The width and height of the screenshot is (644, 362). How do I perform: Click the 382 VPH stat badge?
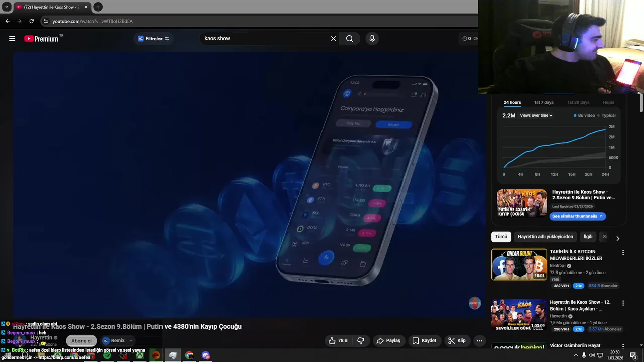click(561, 286)
